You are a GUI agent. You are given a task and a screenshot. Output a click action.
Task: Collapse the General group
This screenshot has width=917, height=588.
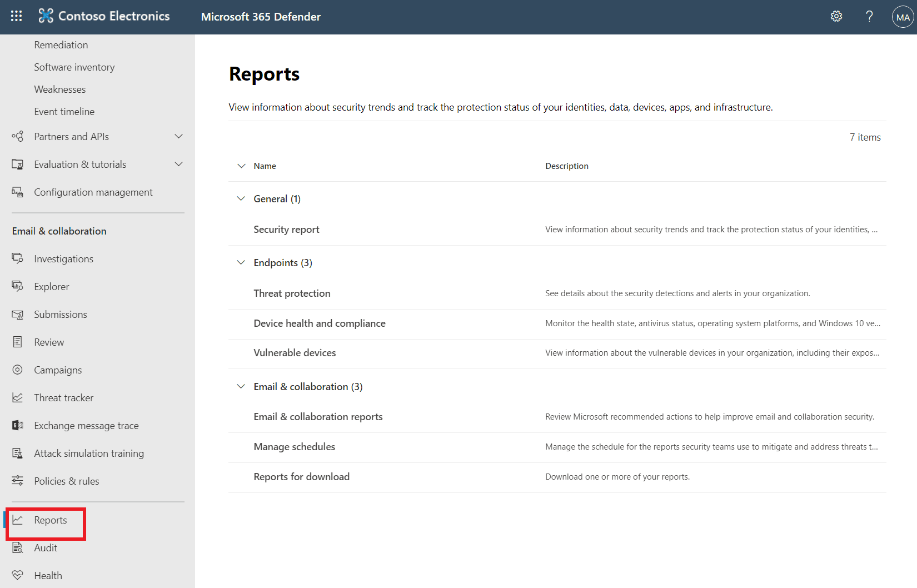[x=241, y=198]
